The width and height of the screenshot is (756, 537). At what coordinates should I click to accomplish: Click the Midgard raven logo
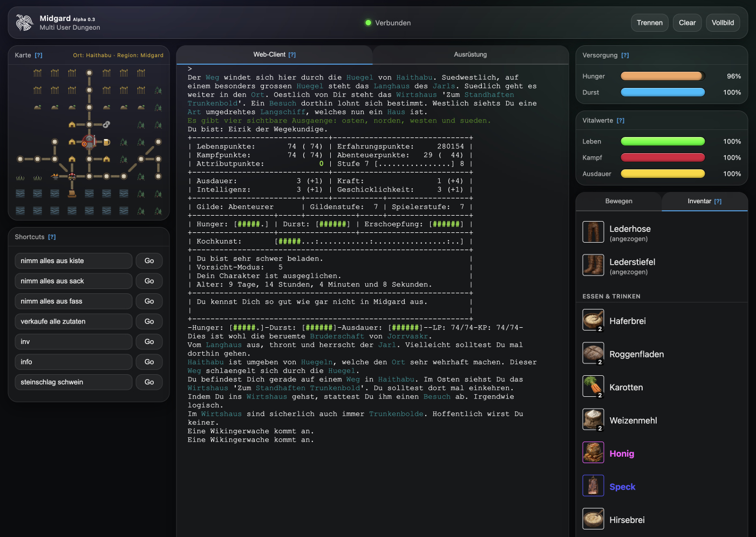pyautogui.click(x=24, y=23)
